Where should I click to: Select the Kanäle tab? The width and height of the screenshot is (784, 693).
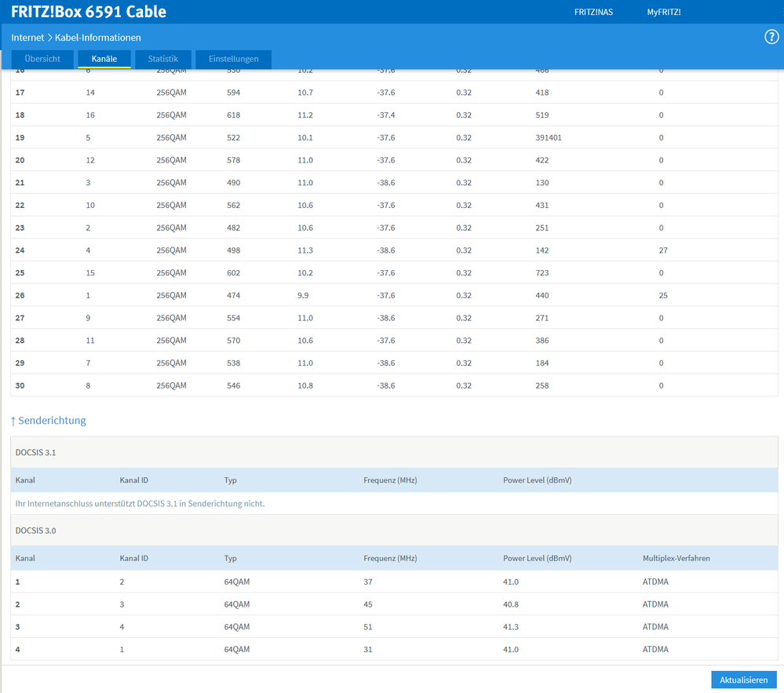[x=104, y=59]
